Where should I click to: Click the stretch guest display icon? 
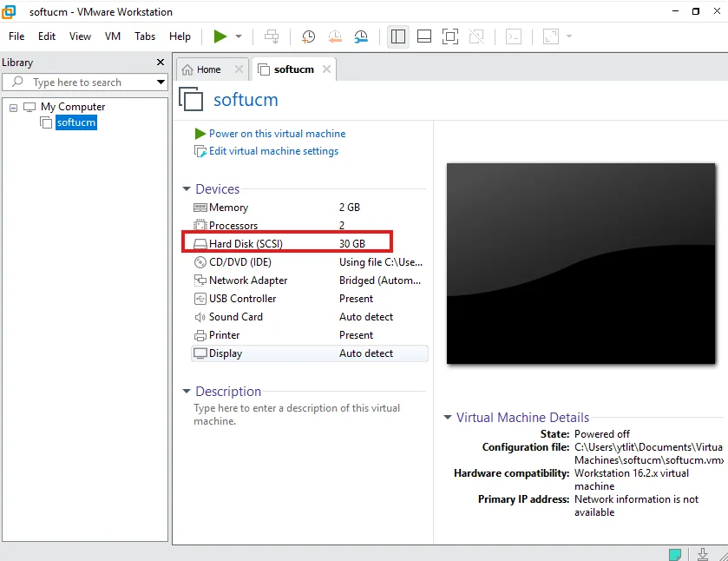pos(551,36)
